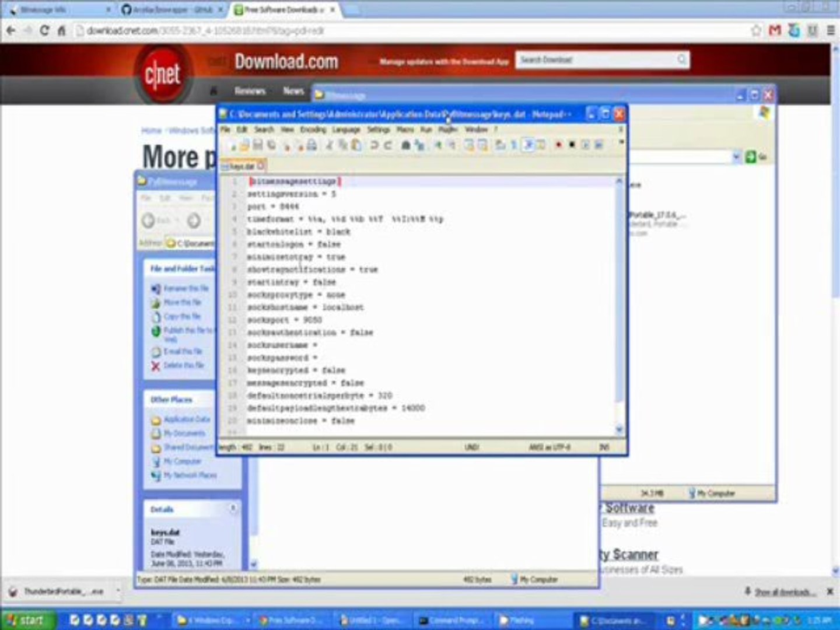Open Find with the binoculars icon
Viewport: 840px width, 630px height.
(x=405, y=145)
